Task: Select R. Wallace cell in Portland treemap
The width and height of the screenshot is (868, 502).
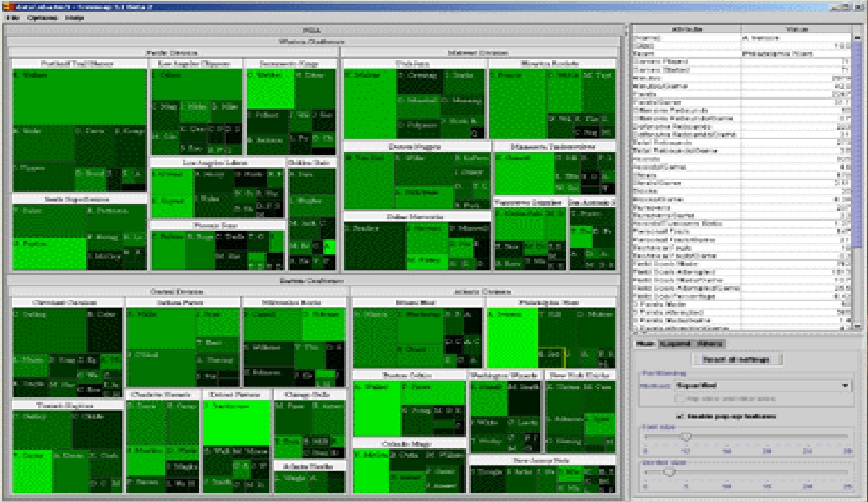Action: pos(79,97)
